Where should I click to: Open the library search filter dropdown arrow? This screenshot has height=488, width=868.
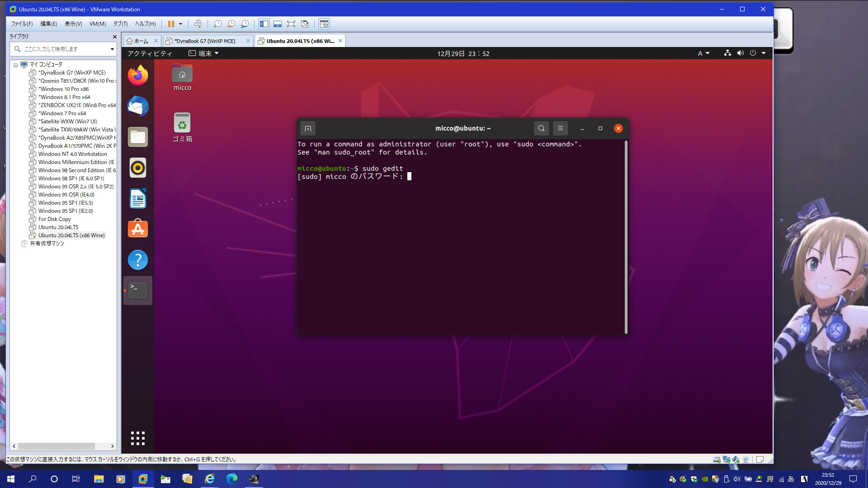112,49
